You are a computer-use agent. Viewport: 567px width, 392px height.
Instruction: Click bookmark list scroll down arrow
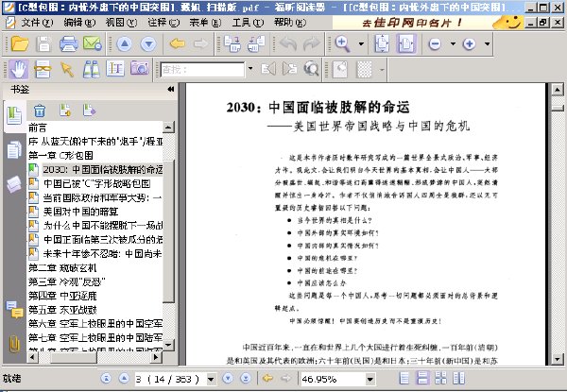pos(168,345)
